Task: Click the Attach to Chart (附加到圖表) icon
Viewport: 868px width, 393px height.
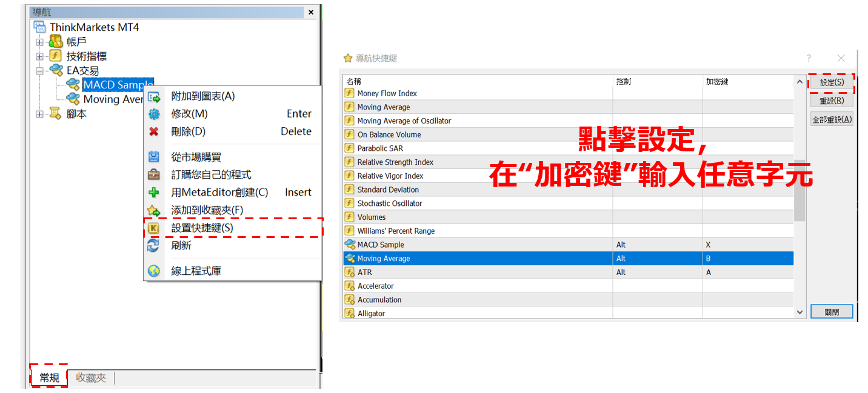Action: point(154,97)
